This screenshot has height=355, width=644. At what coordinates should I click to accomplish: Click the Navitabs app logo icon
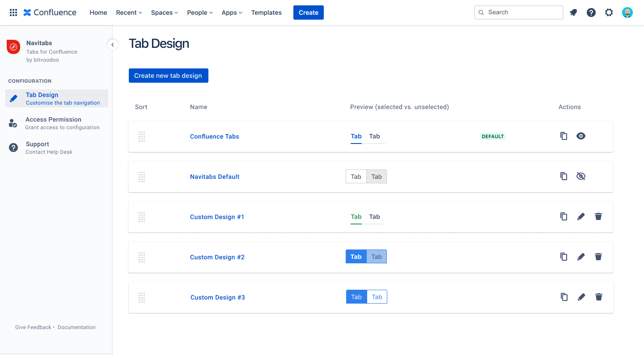tap(13, 47)
